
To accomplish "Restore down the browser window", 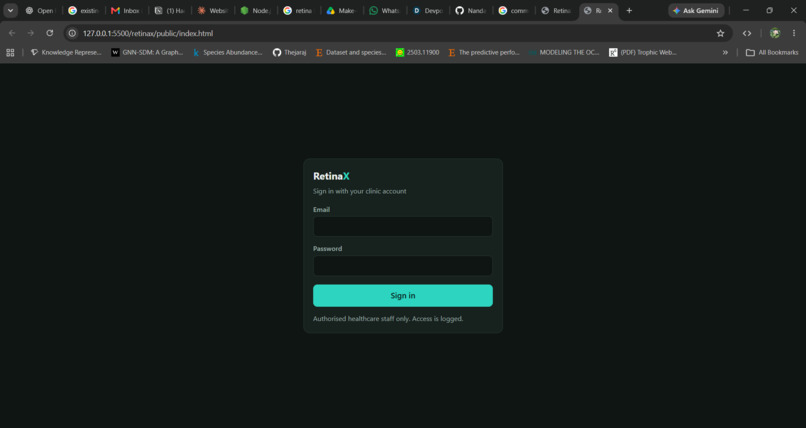I will [770, 10].
